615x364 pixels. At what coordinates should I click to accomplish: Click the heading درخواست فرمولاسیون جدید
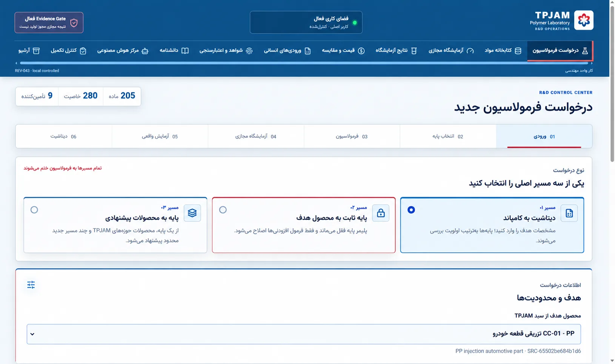tap(523, 107)
